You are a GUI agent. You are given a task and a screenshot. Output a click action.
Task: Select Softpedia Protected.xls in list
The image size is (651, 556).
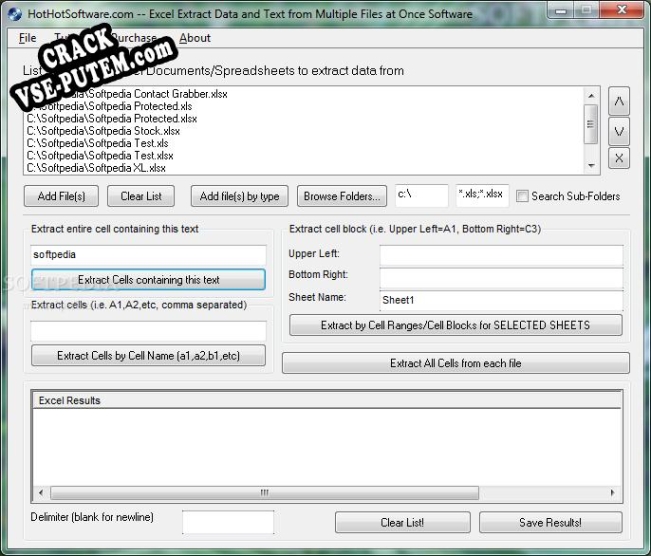pos(304,106)
